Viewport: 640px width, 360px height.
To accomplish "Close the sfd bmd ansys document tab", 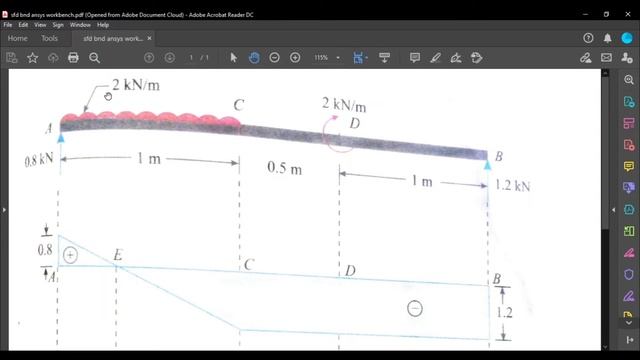I will (149, 38).
